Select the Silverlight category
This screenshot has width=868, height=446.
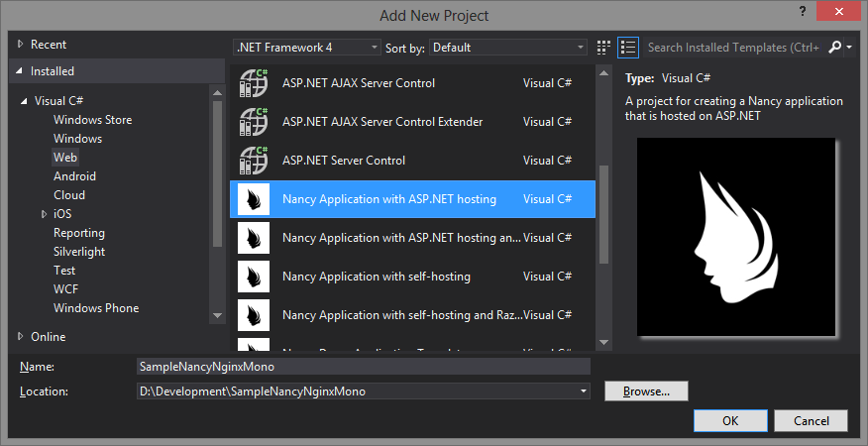click(79, 252)
